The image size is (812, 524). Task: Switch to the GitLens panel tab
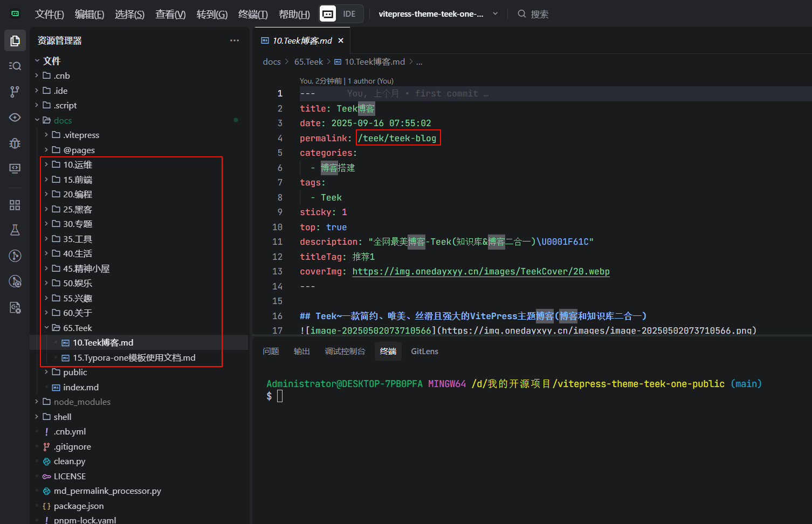(424, 351)
